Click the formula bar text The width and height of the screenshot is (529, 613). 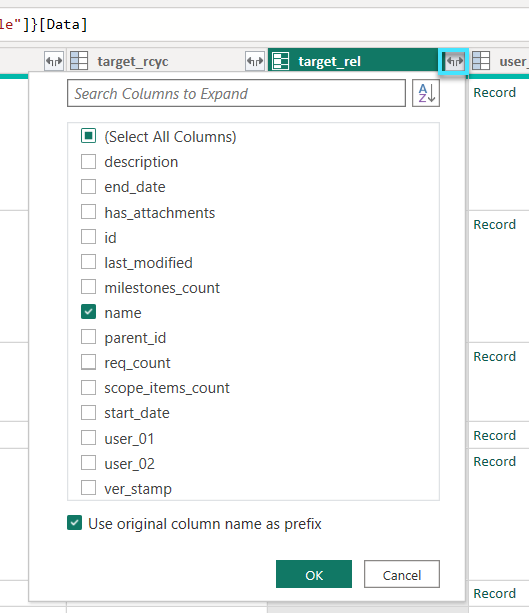(43, 25)
